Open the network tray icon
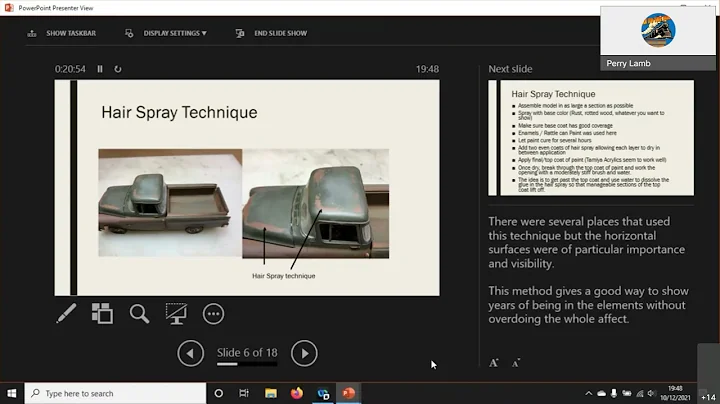Viewport: 720px width, 404px height. (640, 393)
